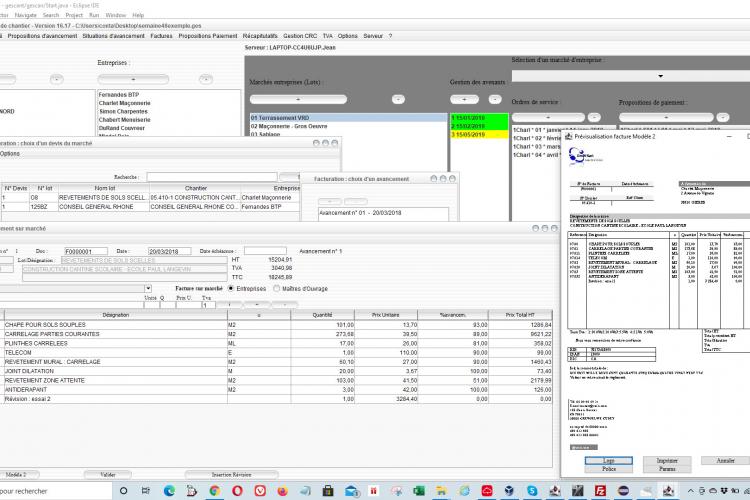This screenshot has width=750, height=500.
Task: Open the Opera browser taskbar icon
Action: coord(237,490)
